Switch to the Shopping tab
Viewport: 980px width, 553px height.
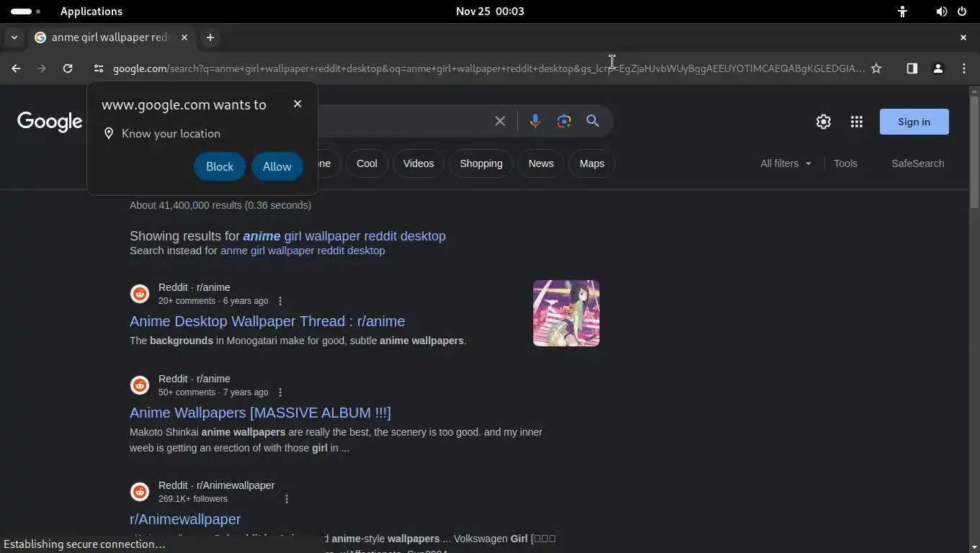pyautogui.click(x=481, y=163)
